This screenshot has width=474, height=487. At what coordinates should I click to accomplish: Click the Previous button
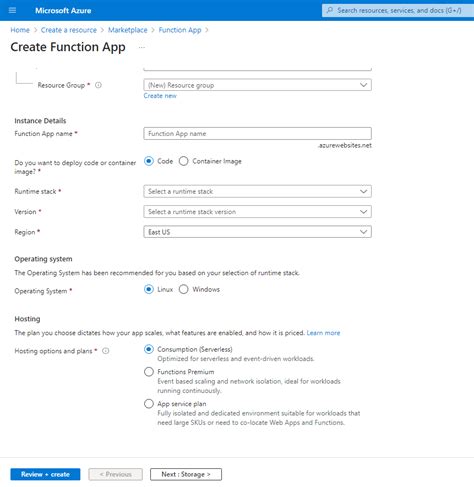[116, 474]
